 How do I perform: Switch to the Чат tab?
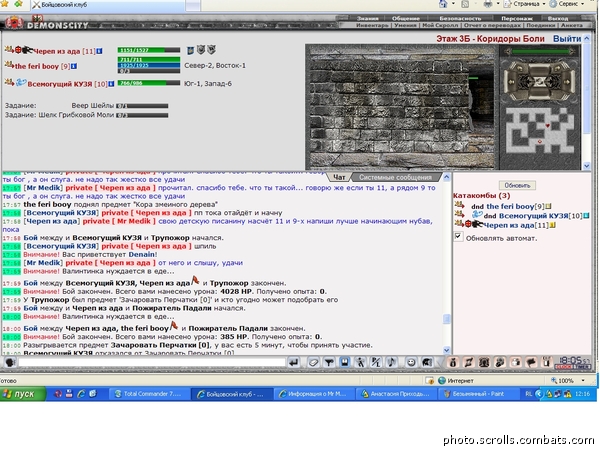coord(339,177)
